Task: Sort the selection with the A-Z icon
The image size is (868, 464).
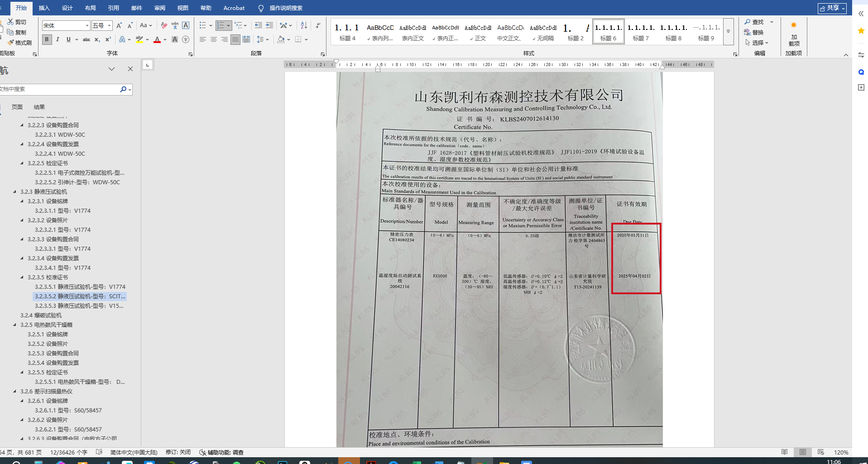Action: click(304, 26)
